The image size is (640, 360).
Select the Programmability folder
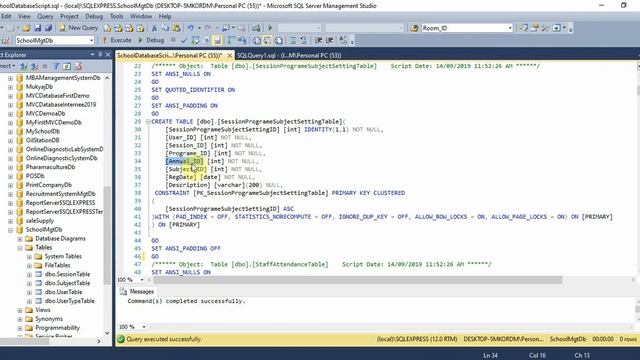click(x=57, y=328)
